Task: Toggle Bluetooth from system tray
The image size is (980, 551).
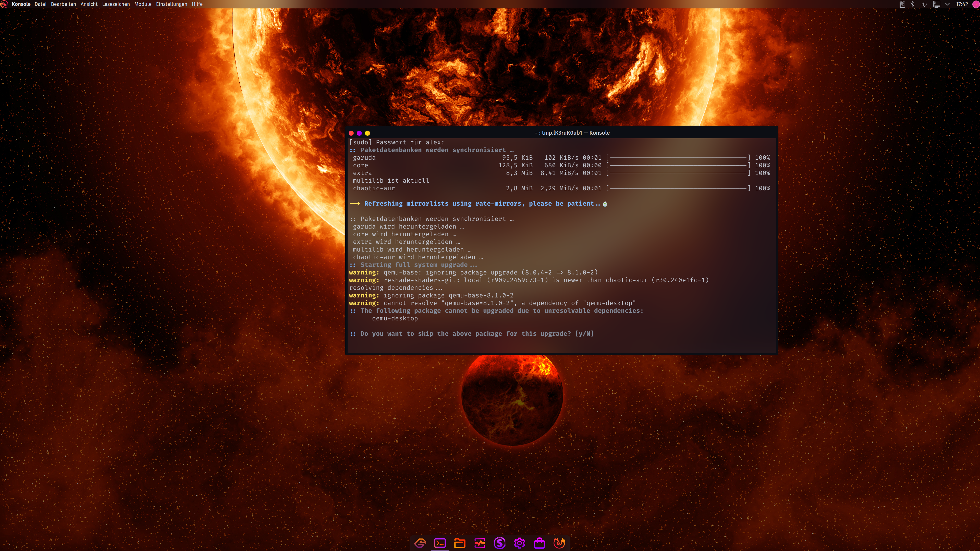Action: point(912,4)
